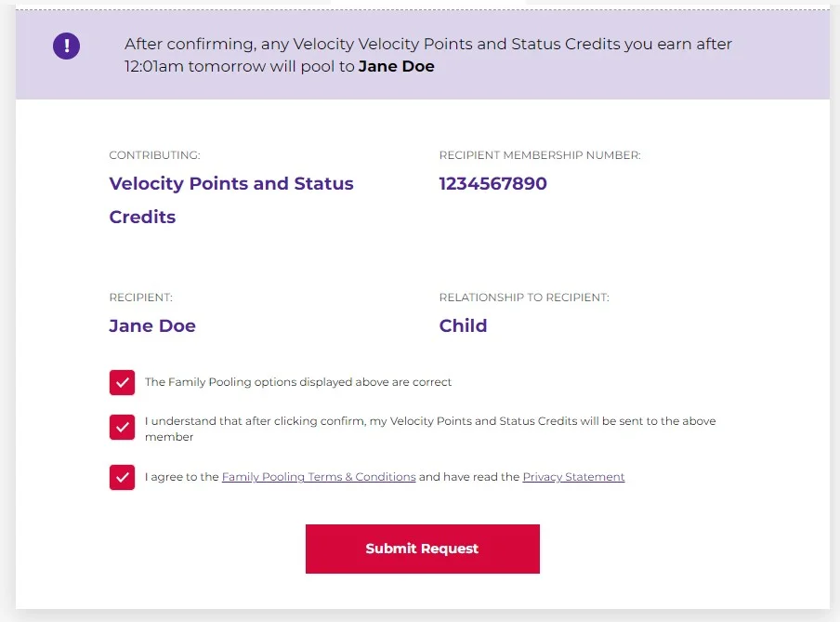Click the purple exclamation info icon
840x622 pixels.
(x=67, y=46)
